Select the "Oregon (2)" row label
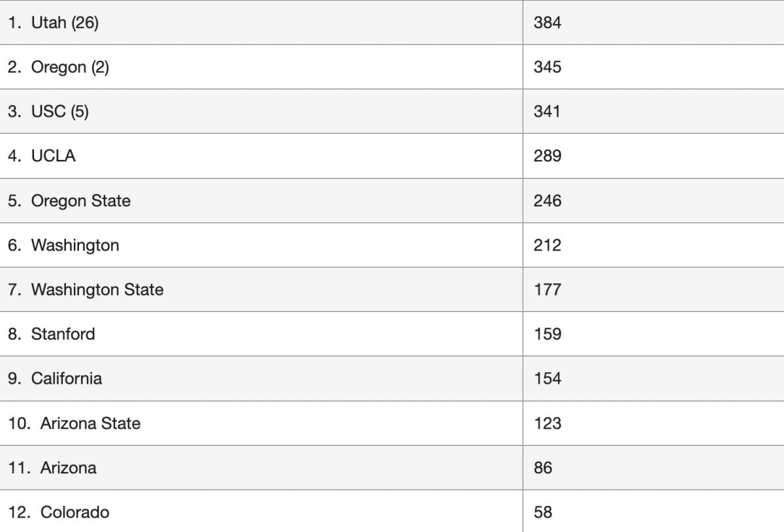 click(x=70, y=67)
